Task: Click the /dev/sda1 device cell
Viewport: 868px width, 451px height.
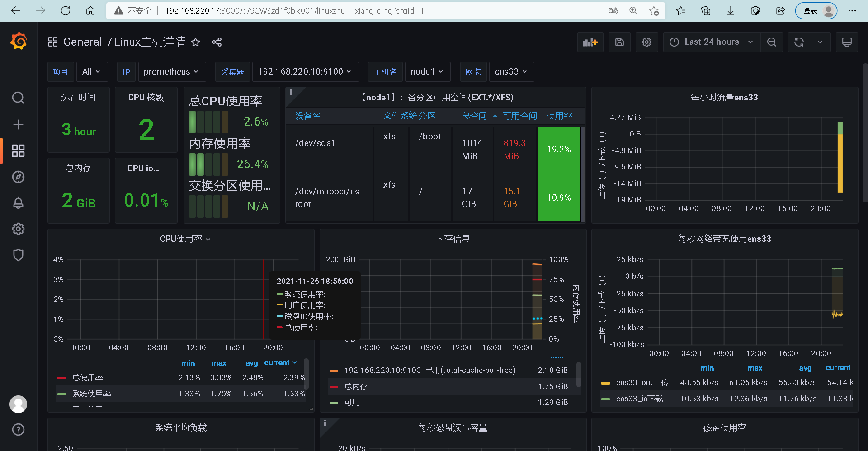Action: pyautogui.click(x=315, y=143)
